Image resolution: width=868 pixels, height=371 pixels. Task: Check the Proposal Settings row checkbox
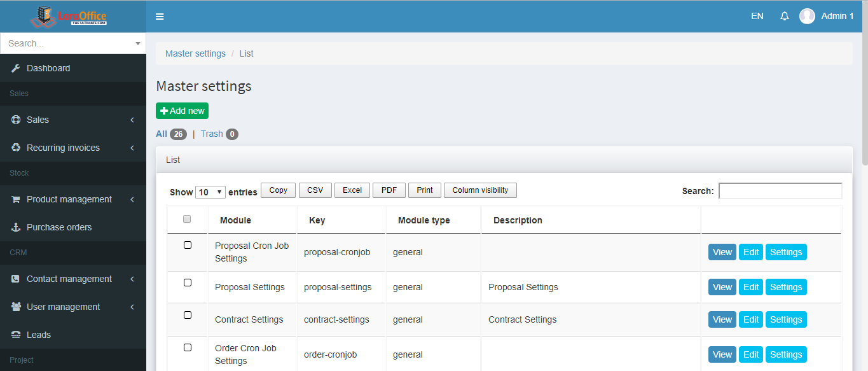188,283
